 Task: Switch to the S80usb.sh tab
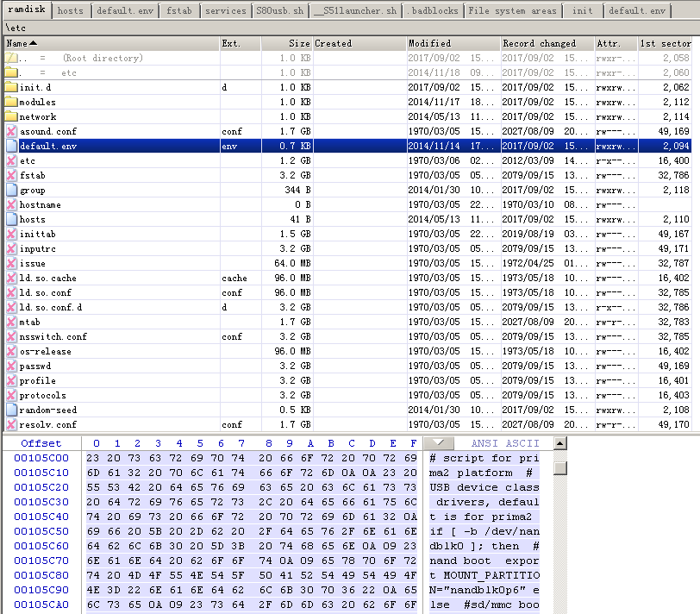(278, 11)
